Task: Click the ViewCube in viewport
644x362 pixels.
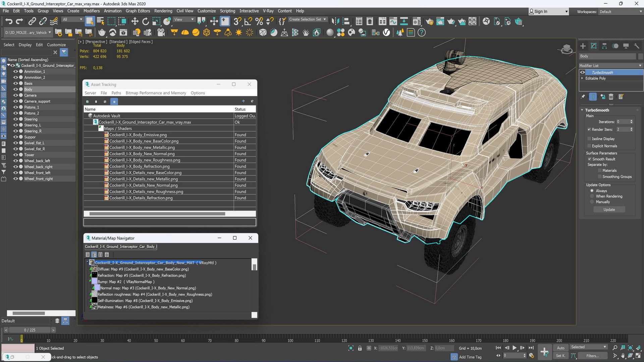Action: (x=567, y=49)
